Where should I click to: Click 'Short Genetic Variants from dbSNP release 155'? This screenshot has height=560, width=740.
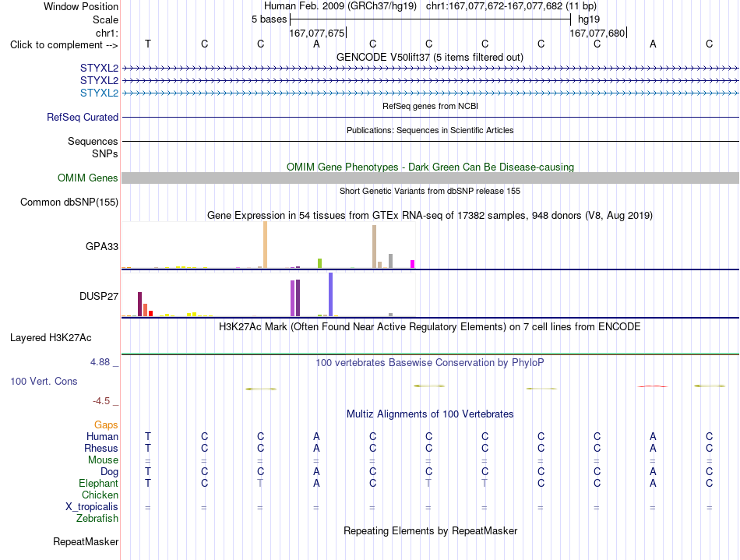(x=430, y=191)
